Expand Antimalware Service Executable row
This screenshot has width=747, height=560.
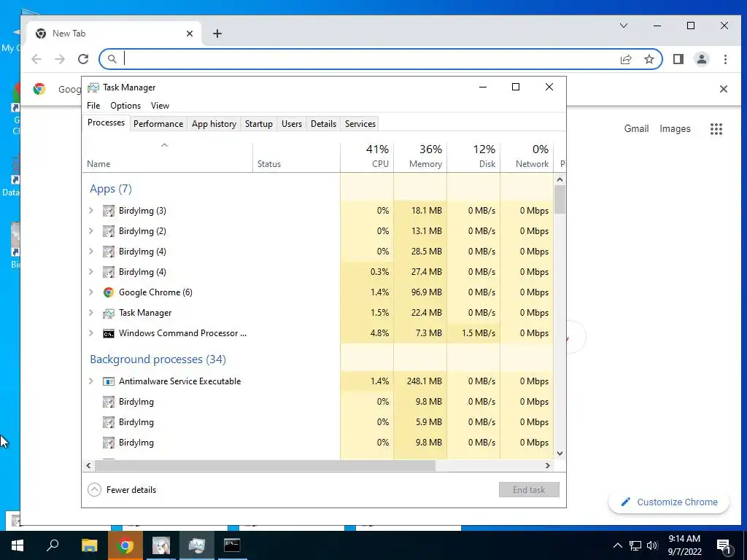[91, 381]
